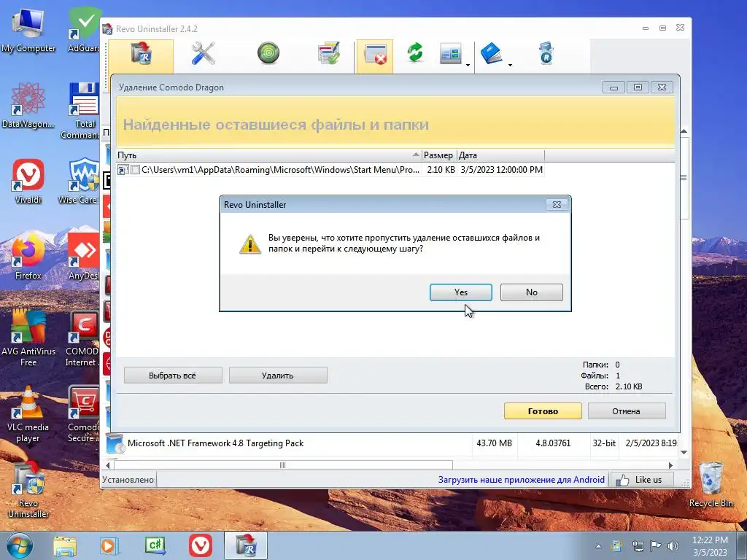Viewport: 747px width, 560px height.
Task: Open the Recycle Bin
Action: tap(711, 485)
